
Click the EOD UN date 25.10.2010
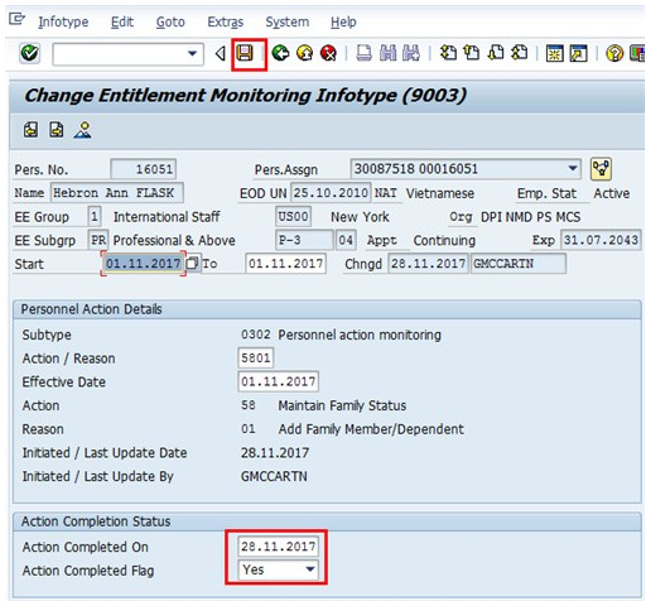coord(331,193)
